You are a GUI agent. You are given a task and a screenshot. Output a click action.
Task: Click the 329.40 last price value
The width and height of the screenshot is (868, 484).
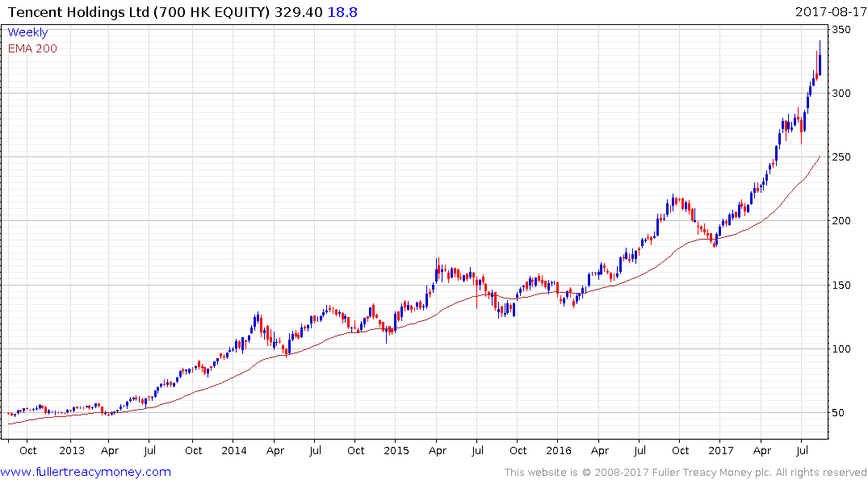point(299,12)
